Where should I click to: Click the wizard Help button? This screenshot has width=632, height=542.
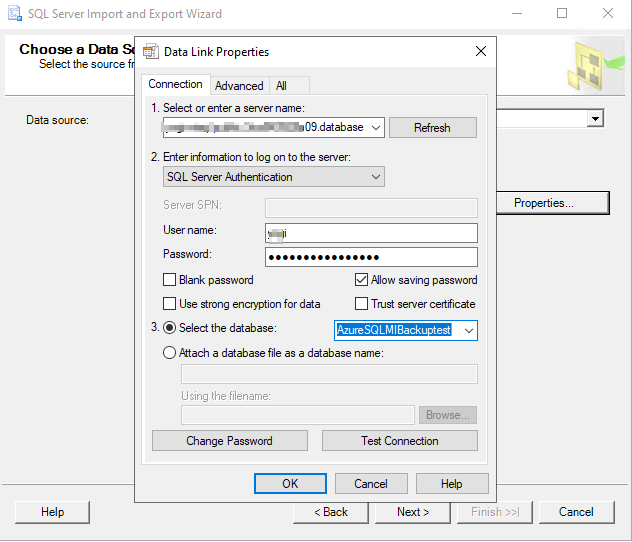click(x=52, y=512)
